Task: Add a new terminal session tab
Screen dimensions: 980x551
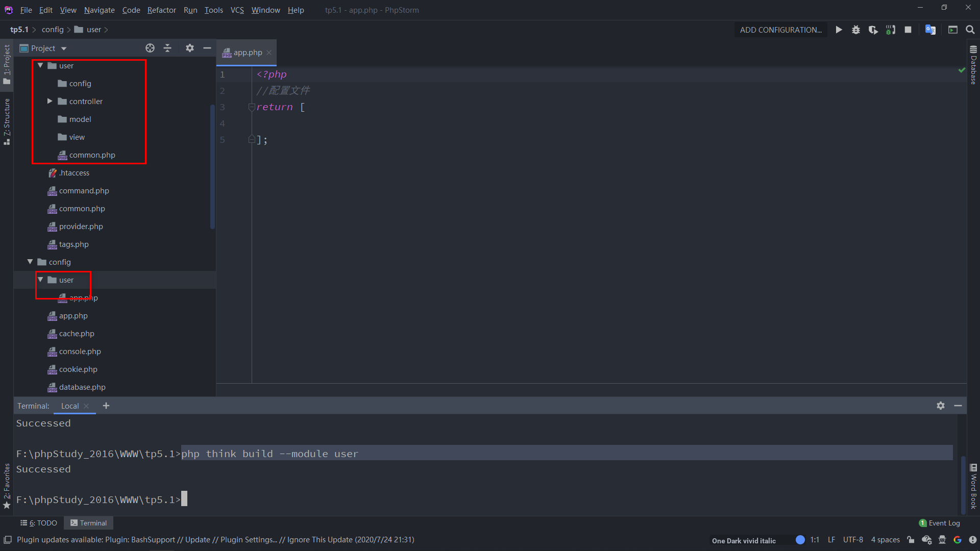Action: coord(106,406)
